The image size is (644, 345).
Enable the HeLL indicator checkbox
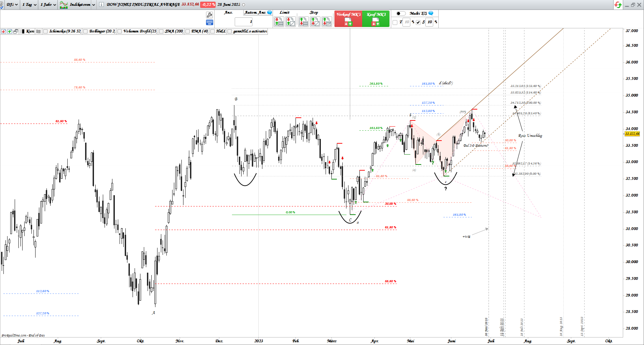click(213, 31)
